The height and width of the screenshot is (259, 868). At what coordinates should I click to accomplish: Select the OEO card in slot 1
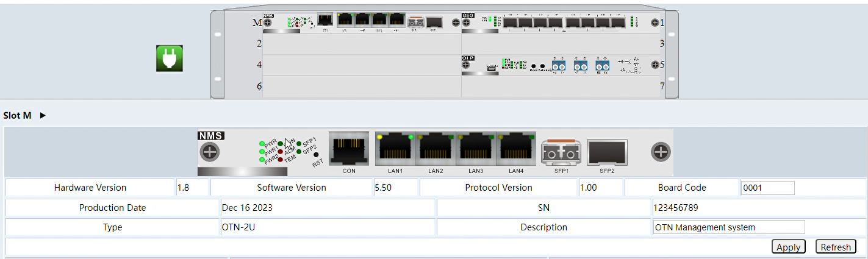coord(561,23)
